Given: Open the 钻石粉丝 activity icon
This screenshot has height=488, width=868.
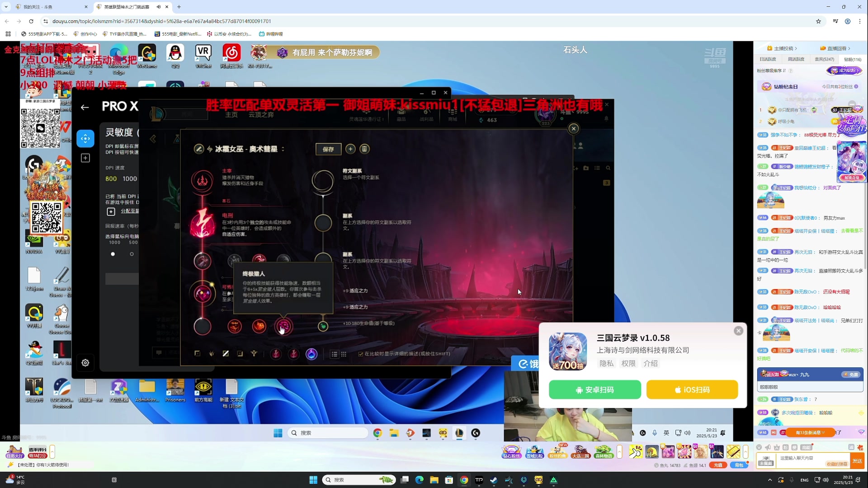Looking at the screenshot, I should coord(512,451).
